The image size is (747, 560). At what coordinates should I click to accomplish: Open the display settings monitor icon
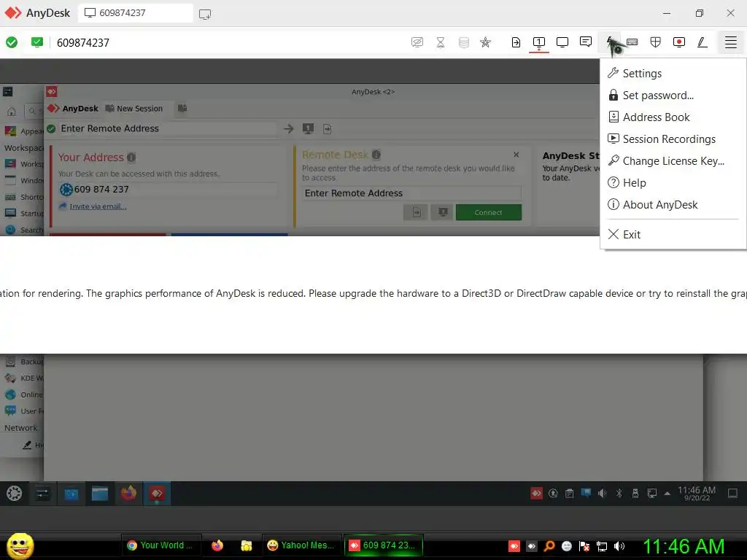coord(562,42)
